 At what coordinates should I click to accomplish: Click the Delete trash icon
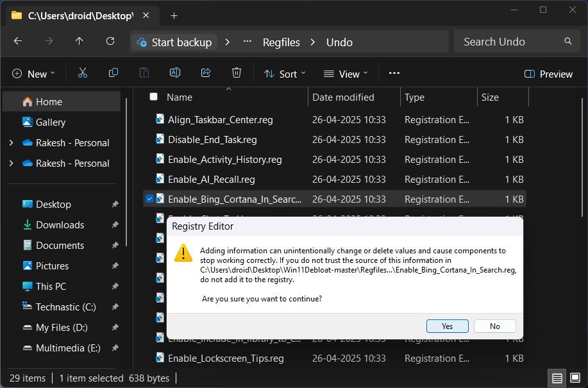point(237,73)
